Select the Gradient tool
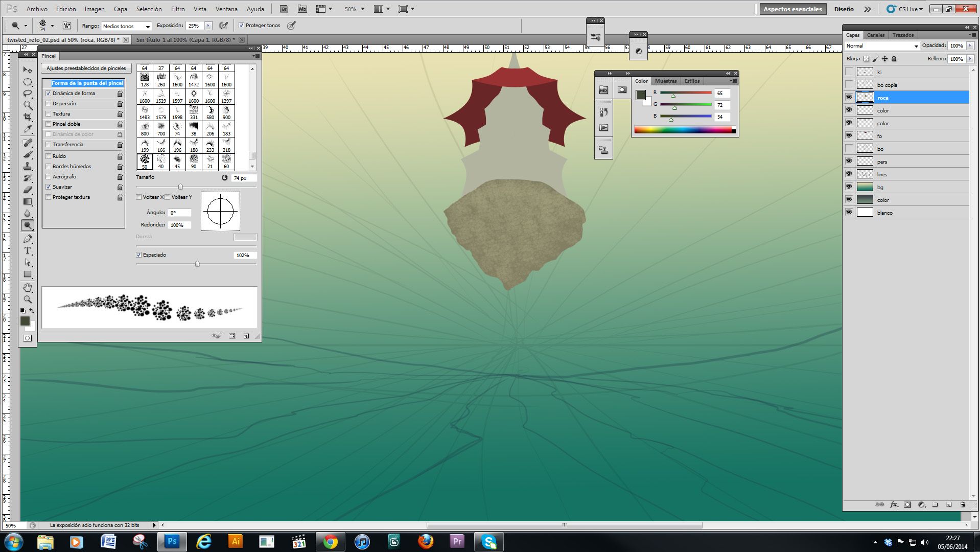980x552 pixels. click(x=28, y=201)
